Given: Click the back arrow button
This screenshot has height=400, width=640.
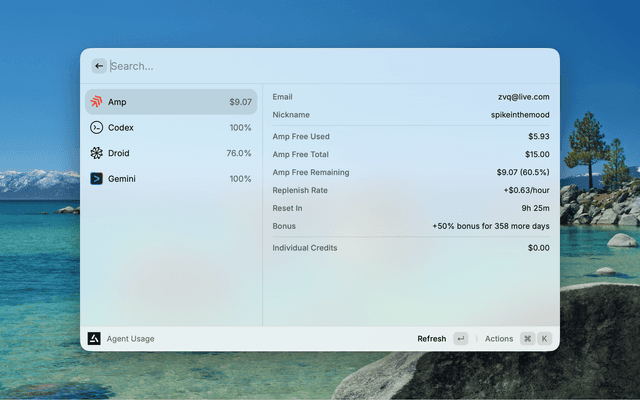Looking at the screenshot, I should (x=99, y=66).
